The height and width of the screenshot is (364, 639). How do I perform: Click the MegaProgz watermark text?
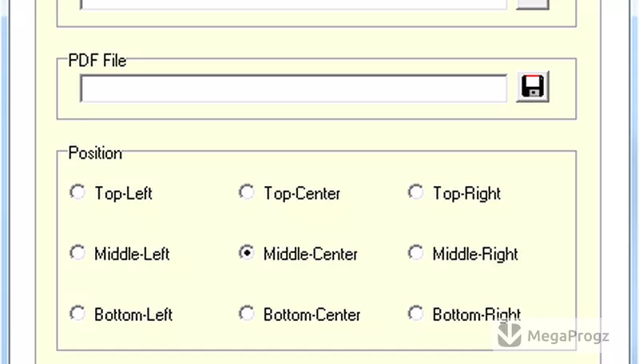click(569, 336)
